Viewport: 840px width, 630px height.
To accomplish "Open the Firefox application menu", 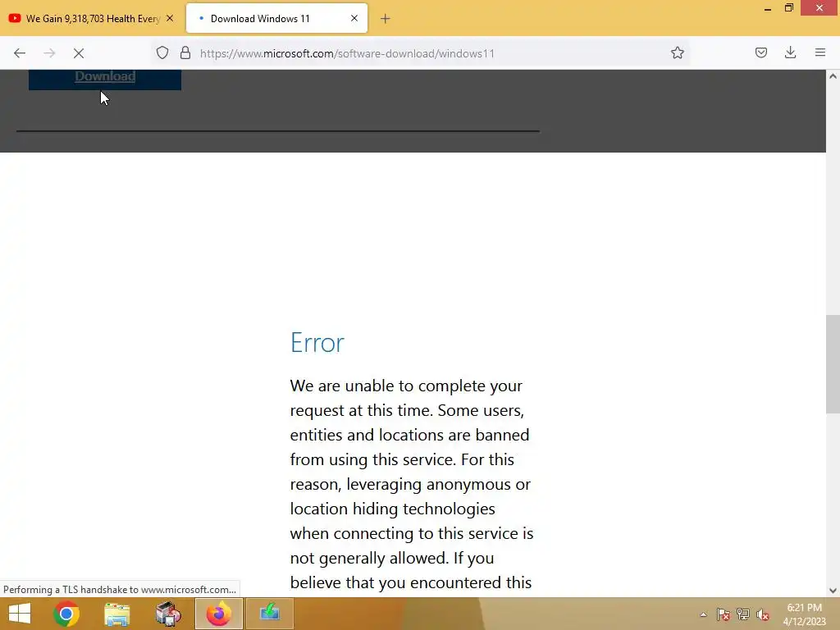I will point(820,52).
